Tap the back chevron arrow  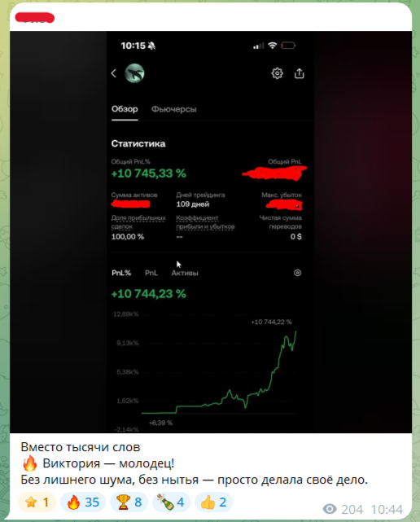[x=114, y=73]
